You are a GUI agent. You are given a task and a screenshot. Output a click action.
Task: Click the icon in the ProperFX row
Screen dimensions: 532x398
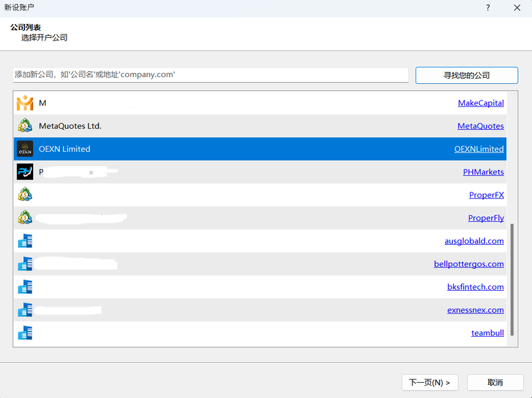(x=25, y=194)
